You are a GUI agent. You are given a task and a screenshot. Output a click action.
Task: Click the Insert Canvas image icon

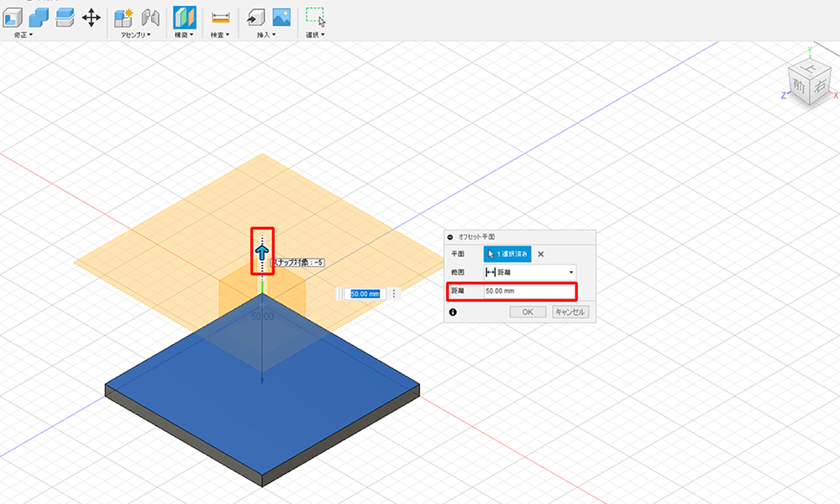(281, 17)
